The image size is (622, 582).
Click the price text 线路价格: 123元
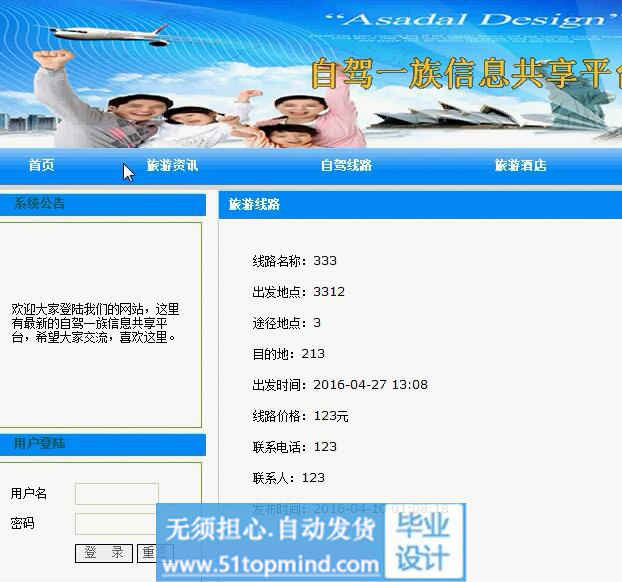pos(300,416)
